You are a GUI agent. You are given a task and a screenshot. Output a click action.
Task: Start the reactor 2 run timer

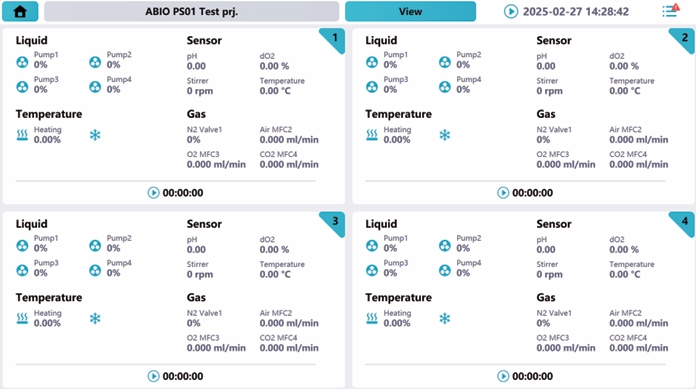click(503, 193)
